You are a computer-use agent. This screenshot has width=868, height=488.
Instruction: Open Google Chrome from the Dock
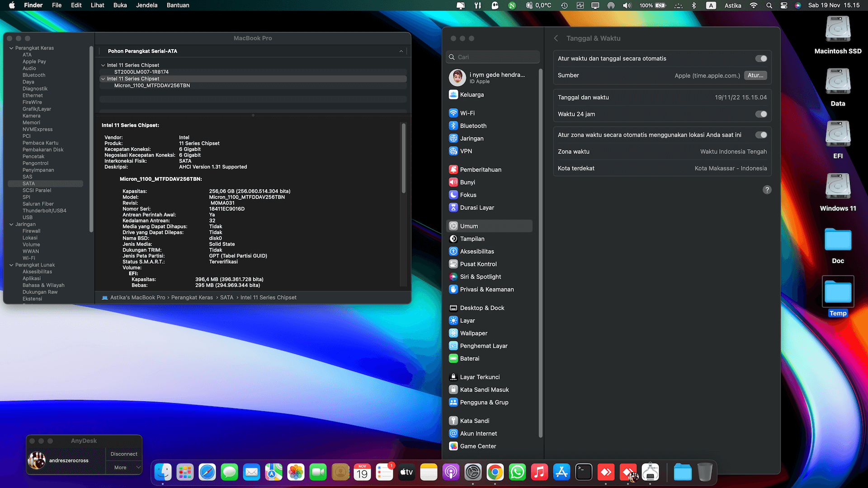495,473
